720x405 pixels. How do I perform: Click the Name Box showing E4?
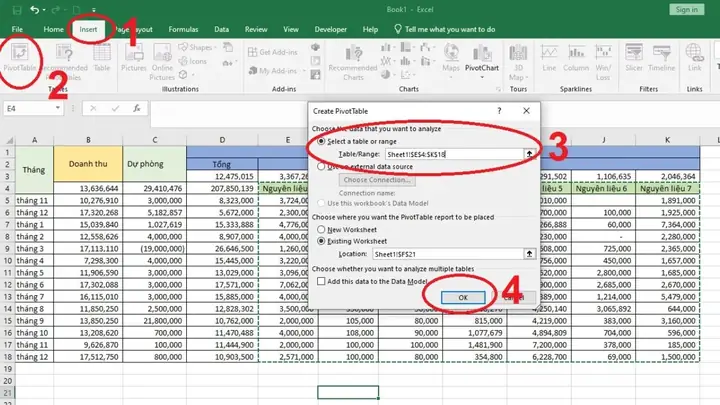tap(29, 108)
